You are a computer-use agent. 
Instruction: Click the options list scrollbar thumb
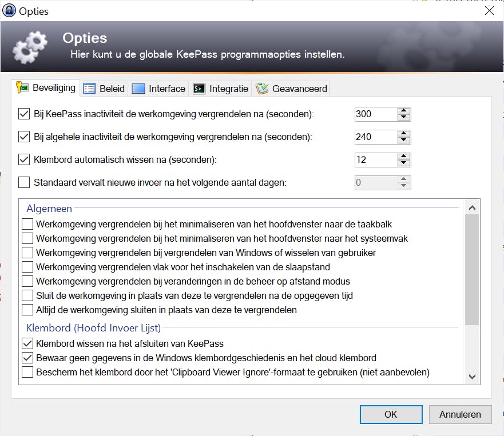point(472,270)
